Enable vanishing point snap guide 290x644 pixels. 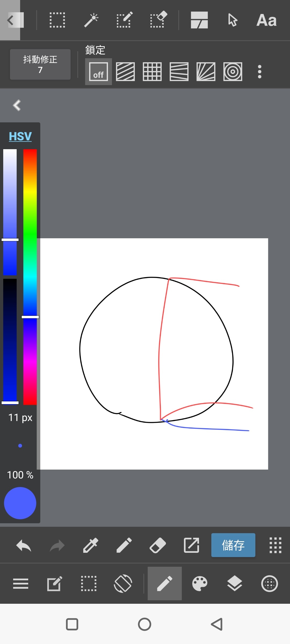click(x=179, y=72)
